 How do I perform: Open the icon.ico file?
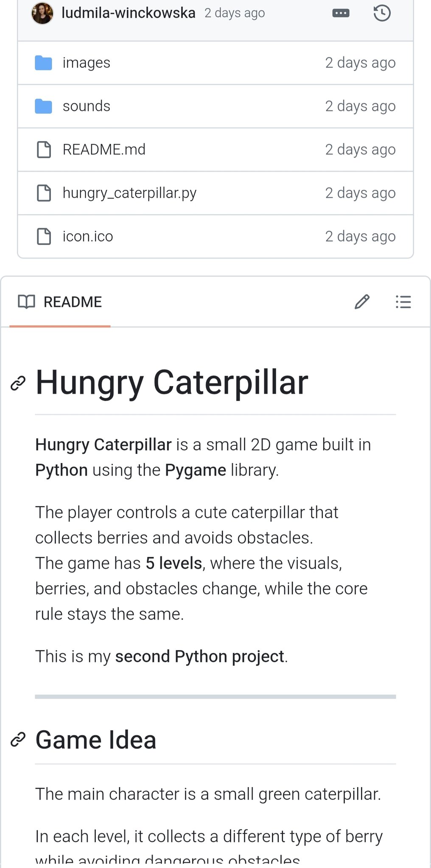click(88, 236)
